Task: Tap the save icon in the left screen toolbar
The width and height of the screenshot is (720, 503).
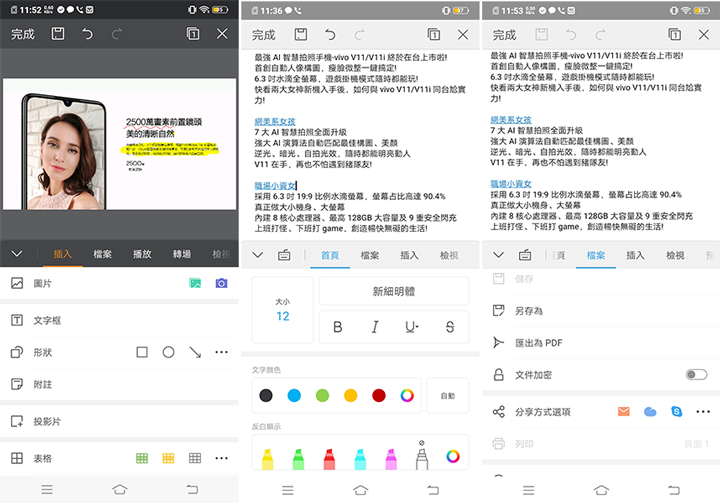Action: pyautogui.click(x=58, y=34)
